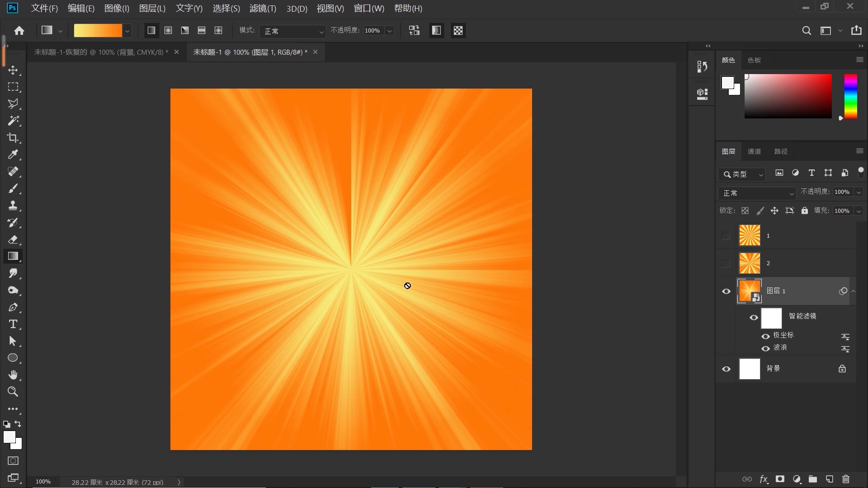Collapse smart filters of 图层 1
The height and width of the screenshot is (488, 868).
(854, 291)
